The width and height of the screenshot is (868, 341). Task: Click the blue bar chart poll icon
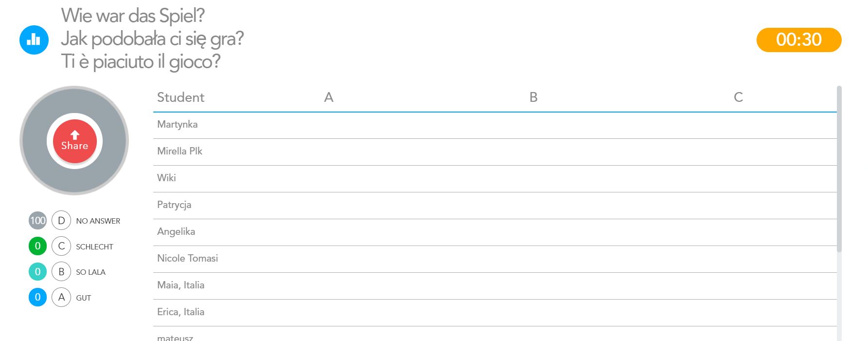34,39
